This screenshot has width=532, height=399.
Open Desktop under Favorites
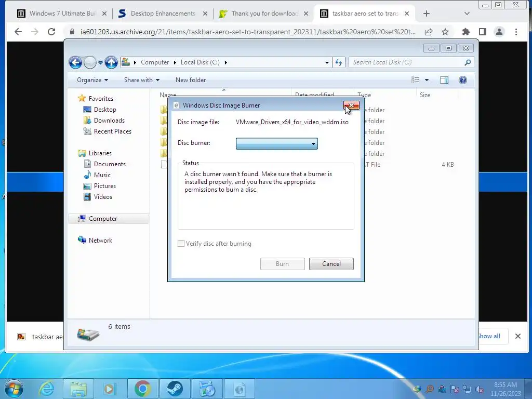[105, 110]
